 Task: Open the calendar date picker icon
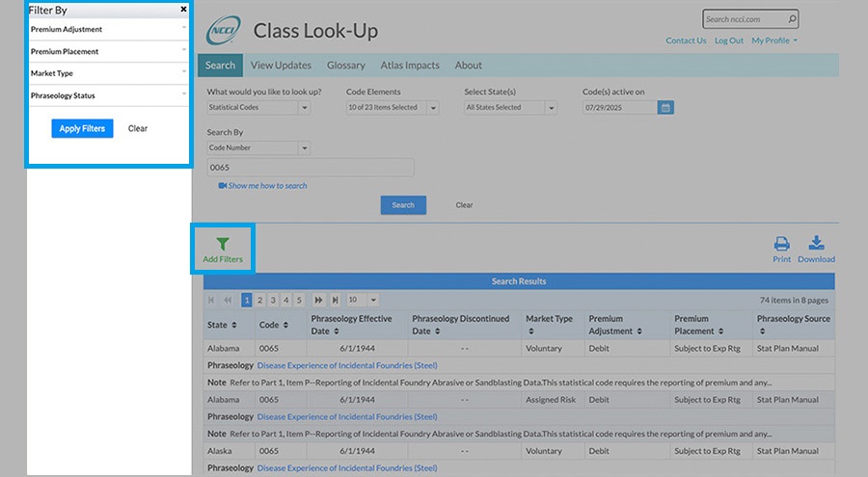tap(665, 108)
